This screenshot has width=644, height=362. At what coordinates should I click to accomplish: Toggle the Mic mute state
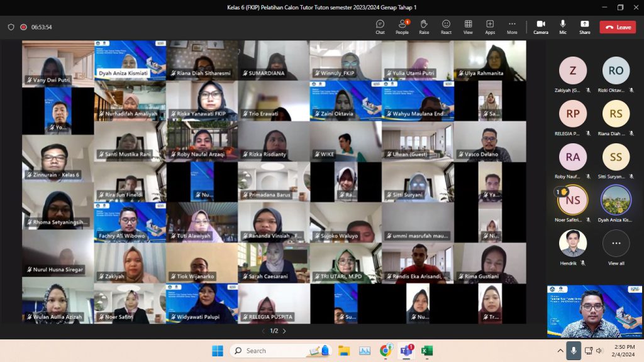pos(563,27)
